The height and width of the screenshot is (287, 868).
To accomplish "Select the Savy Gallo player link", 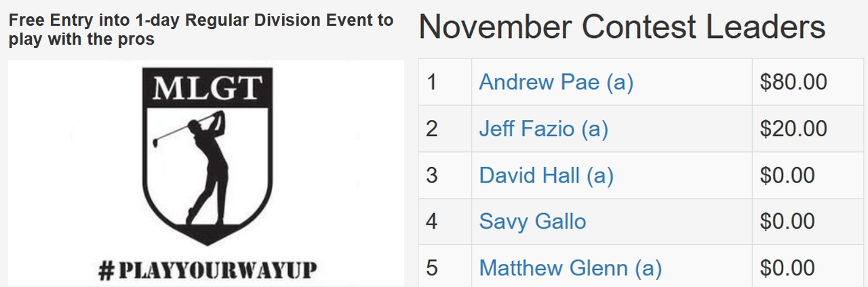I will 532,221.
